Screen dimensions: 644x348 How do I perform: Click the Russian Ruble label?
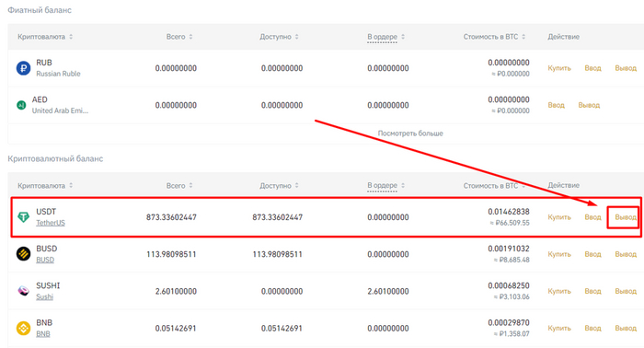click(58, 74)
